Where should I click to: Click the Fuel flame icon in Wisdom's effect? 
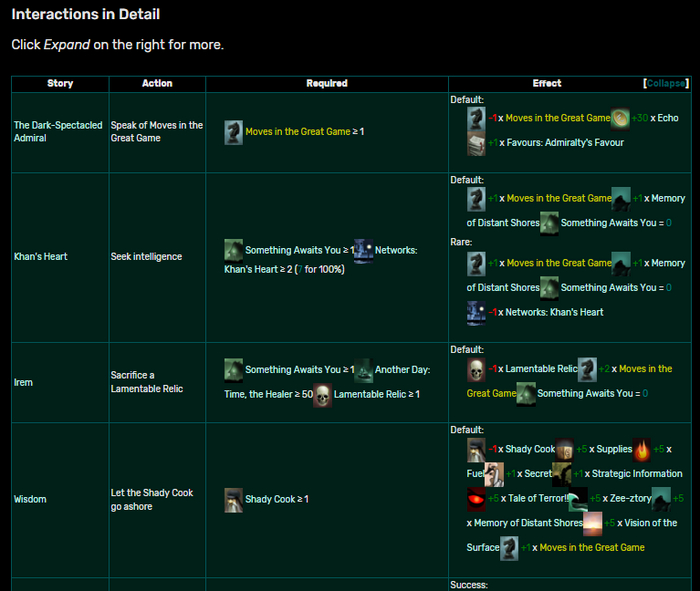point(642,450)
